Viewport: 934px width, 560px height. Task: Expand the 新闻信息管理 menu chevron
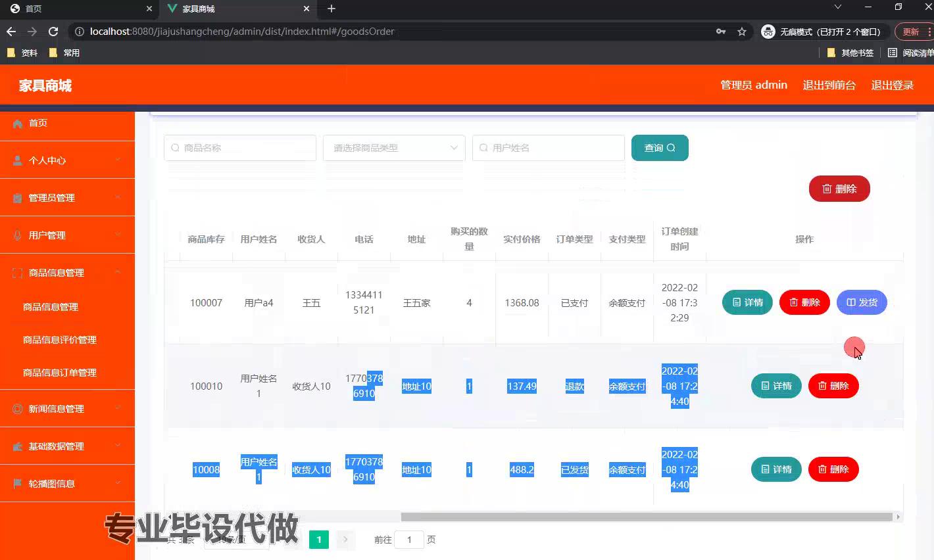tap(118, 408)
